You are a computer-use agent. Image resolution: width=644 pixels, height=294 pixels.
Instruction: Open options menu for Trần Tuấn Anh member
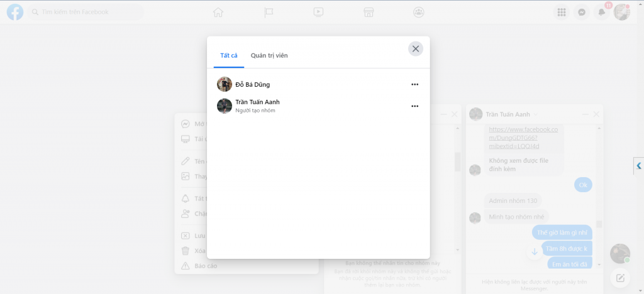coord(414,106)
